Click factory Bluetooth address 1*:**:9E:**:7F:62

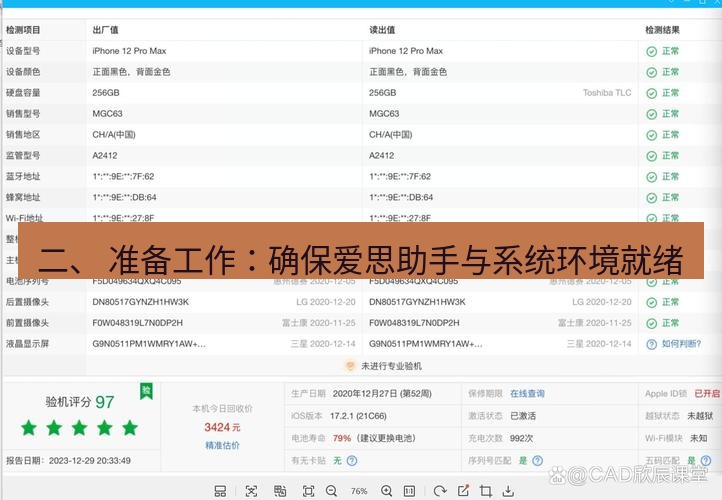pos(123,176)
